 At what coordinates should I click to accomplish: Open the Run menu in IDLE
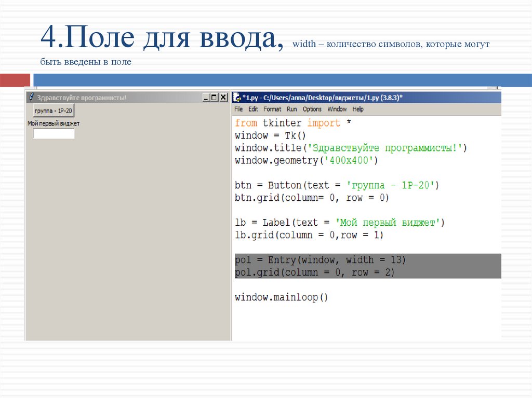tap(292, 109)
